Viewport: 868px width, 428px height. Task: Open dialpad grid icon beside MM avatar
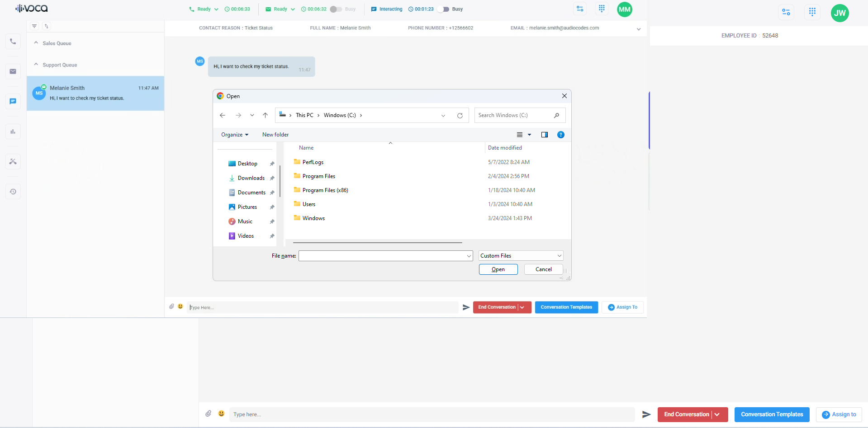click(602, 9)
